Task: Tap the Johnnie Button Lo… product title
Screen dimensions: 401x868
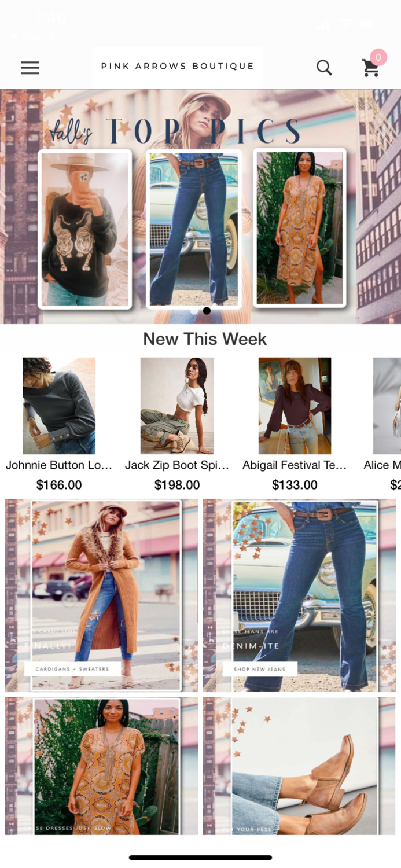Action: click(x=59, y=465)
